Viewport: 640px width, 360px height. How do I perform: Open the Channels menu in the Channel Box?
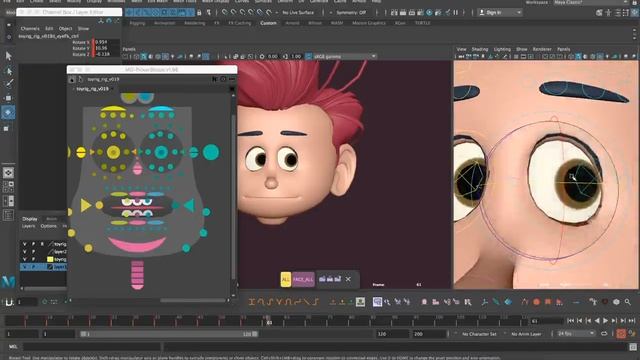(30, 29)
